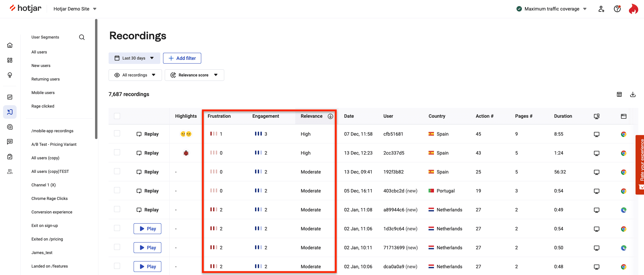Select the checkbox for recording 2cc337d5
The height and width of the screenshot is (275, 644).
(117, 152)
